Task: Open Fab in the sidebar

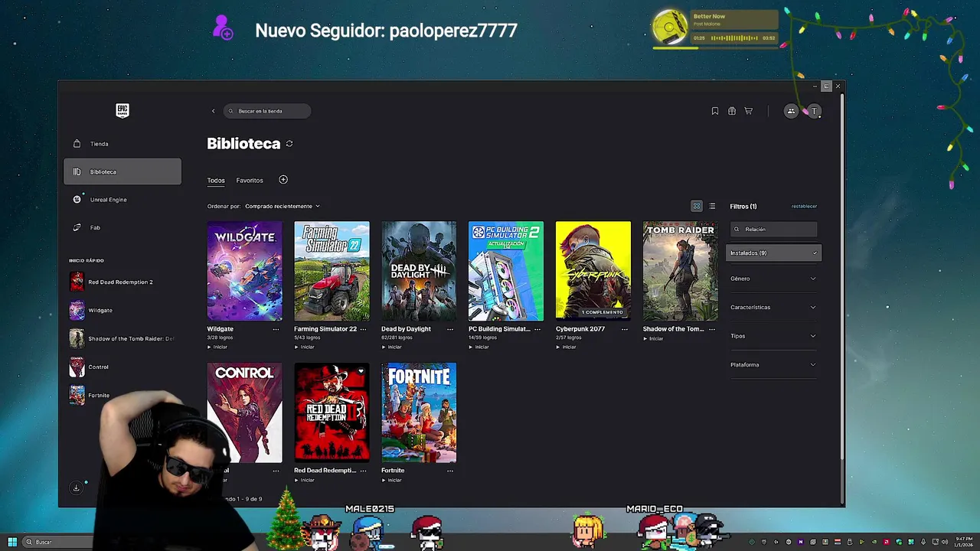Action: pyautogui.click(x=122, y=227)
